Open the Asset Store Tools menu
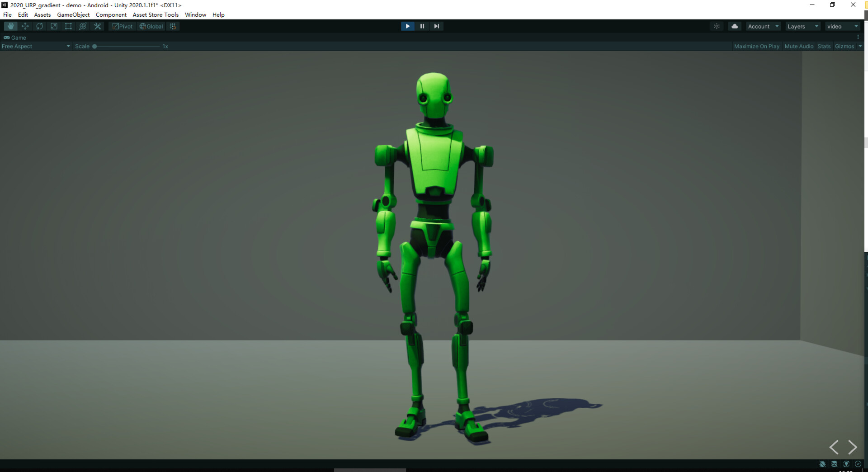Image resolution: width=868 pixels, height=472 pixels. [155, 14]
